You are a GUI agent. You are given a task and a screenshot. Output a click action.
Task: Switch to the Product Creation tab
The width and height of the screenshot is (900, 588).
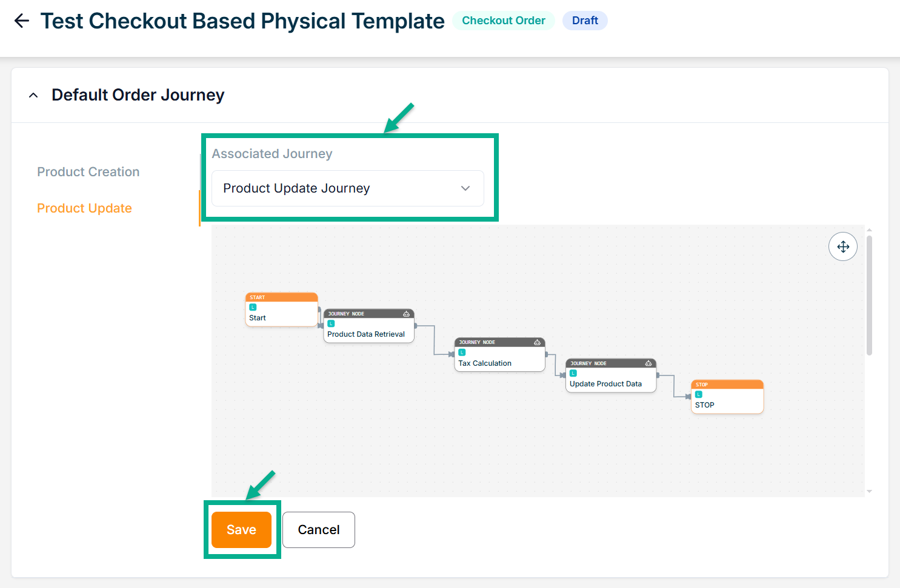[x=88, y=172]
